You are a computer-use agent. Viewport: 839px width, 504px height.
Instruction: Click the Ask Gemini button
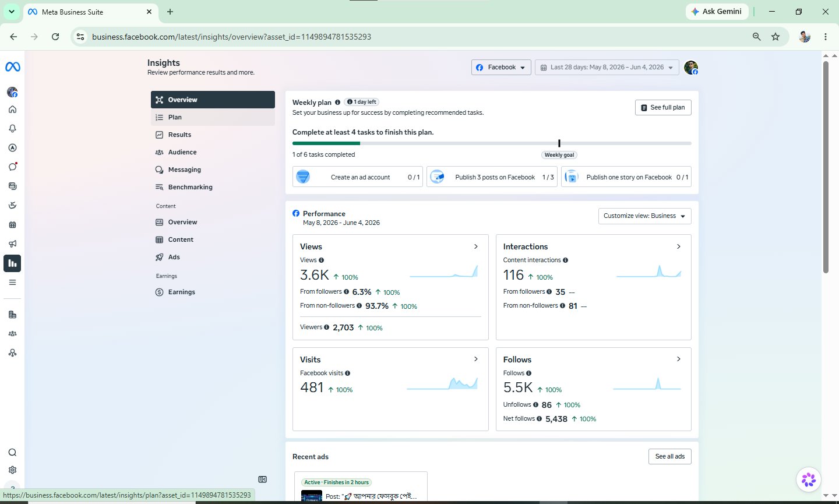tap(717, 12)
